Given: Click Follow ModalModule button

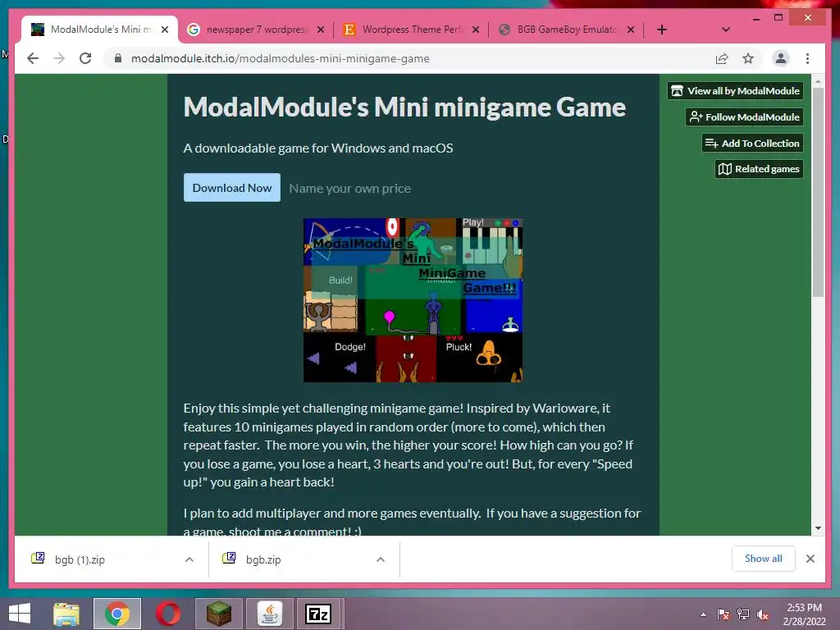Looking at the screenshot, I should point(744,116).
